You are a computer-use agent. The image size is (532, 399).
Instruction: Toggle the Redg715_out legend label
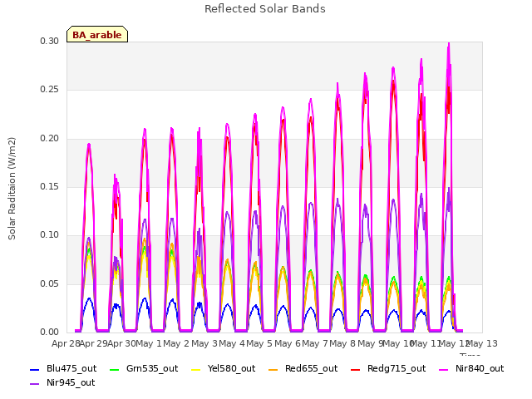(x=397, y=368)
